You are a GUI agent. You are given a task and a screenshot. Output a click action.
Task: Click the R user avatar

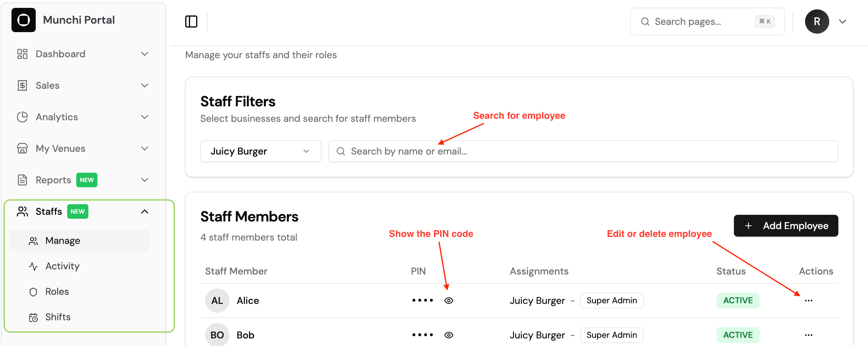click(817, 22)
